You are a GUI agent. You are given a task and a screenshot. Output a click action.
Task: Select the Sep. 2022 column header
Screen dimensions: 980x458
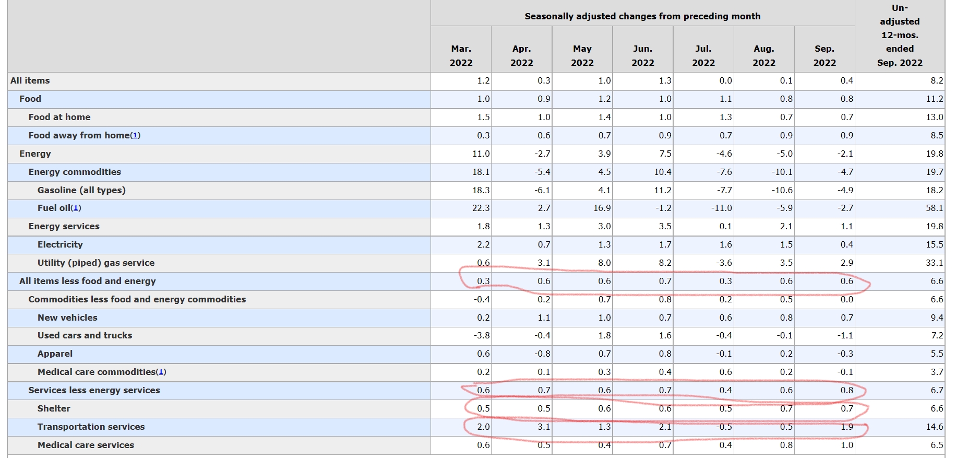coord(824,55)
